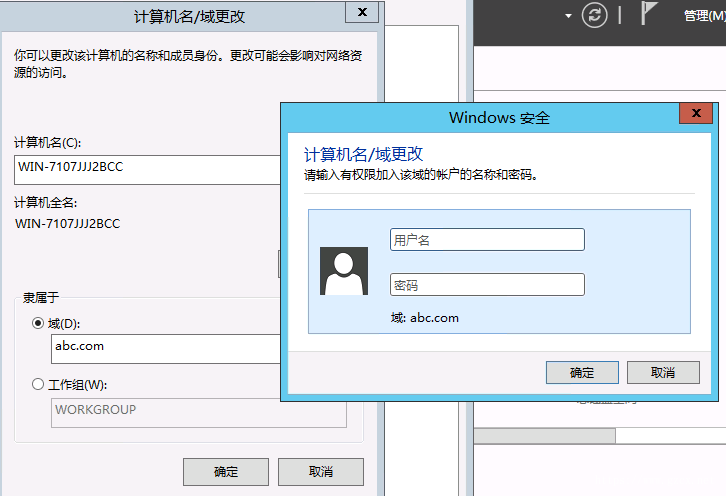Focus the 密码 password field
The image size is (726, 496).
coord(487,284)
